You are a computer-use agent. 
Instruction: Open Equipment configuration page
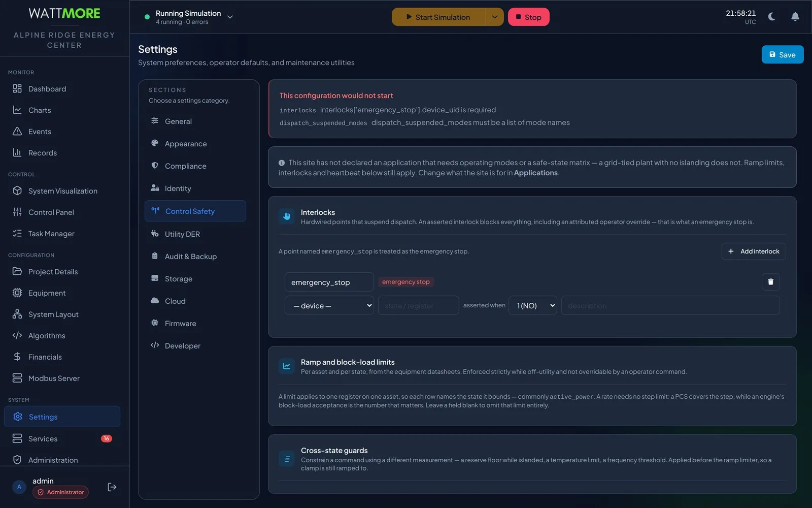click(62, 293)
